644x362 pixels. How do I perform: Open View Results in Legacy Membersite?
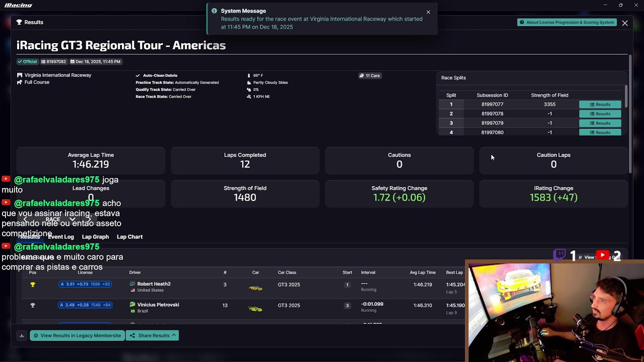[x=77, y=335]
